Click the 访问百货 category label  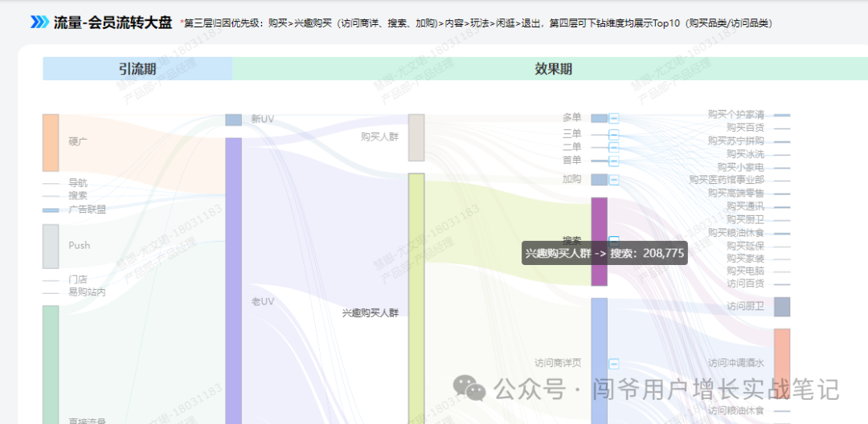[745, 283]
